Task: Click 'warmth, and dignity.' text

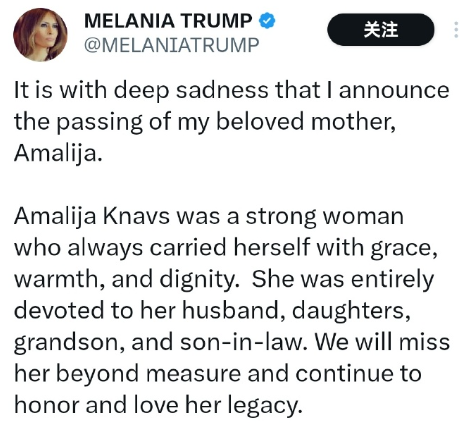Action: coord(127,279)
